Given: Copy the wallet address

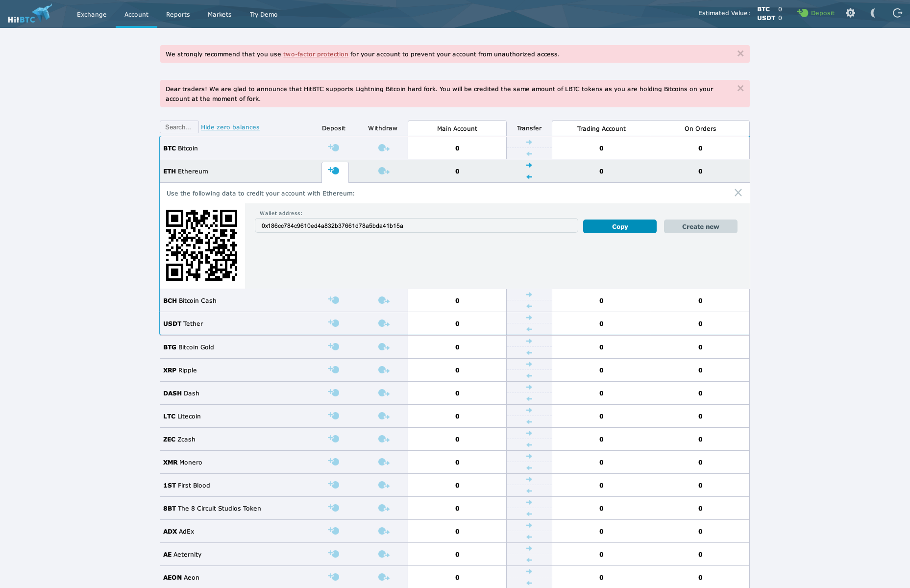Looking at the screenshot, I should tap(620, 226).
